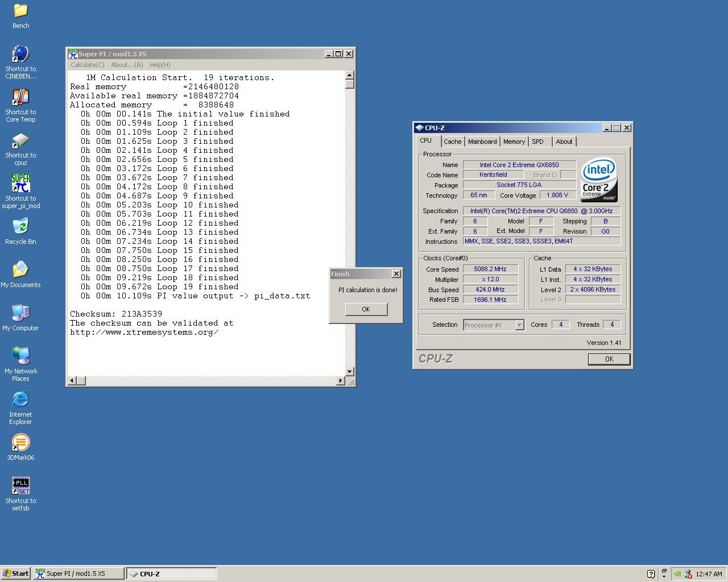The image size is (728, 582).
Task: Click OK button in CPU-Z window
Action: pyautogui.click(x=609, y=359)
